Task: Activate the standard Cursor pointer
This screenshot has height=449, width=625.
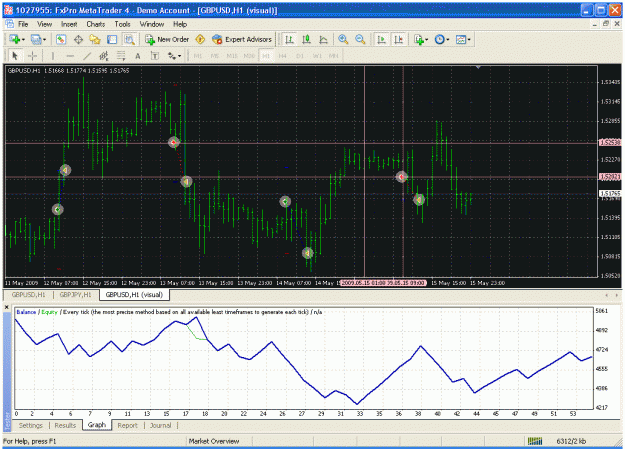Action: pos(16,56)
